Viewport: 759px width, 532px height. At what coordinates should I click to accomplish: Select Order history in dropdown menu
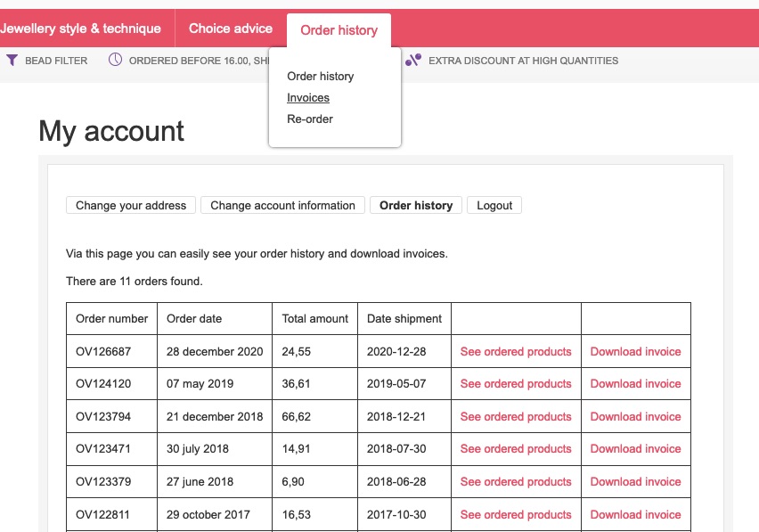320,77
